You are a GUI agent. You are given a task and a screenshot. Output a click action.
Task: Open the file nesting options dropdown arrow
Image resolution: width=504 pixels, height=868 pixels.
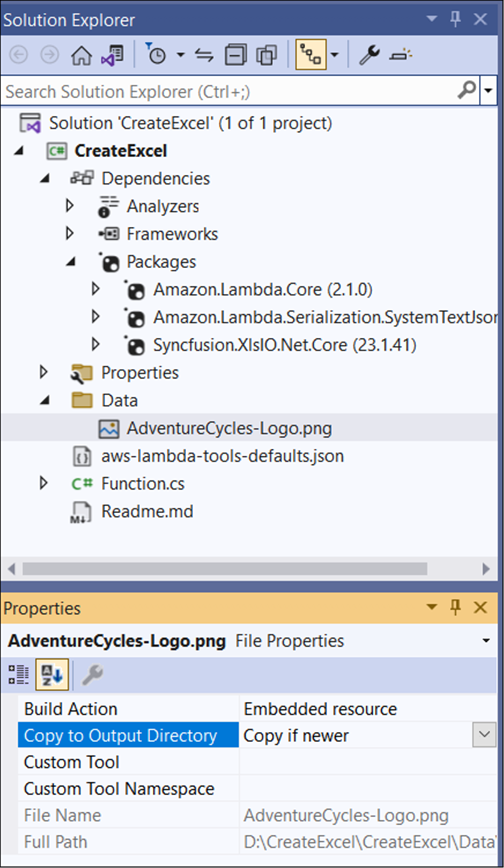pos(334,54)
